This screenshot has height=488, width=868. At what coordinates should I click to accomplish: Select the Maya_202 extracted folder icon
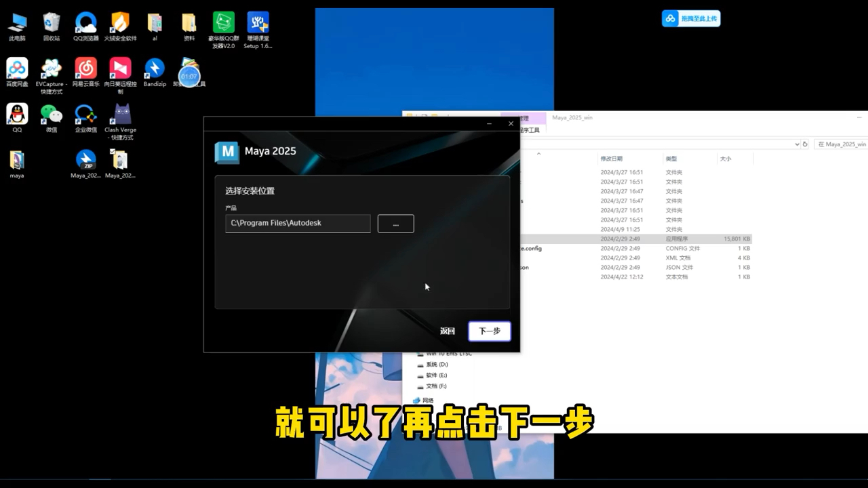(121, 164)
